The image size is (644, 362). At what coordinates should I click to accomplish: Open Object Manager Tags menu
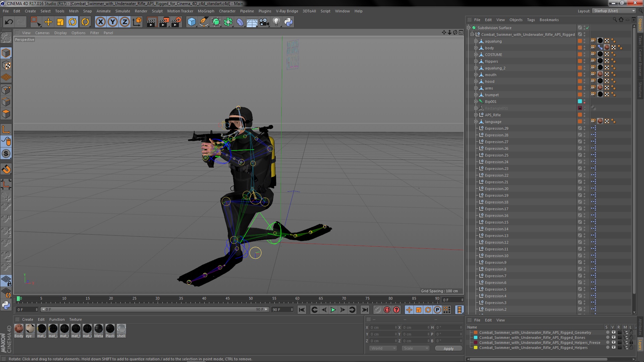[531, 20]
